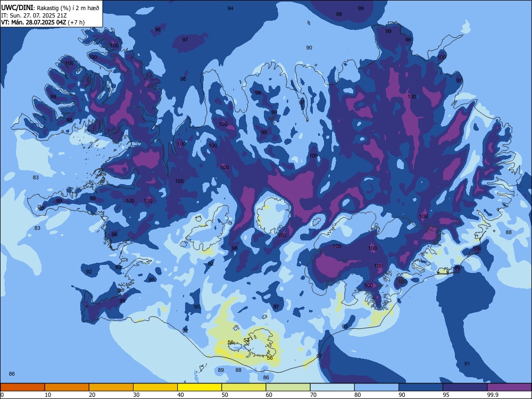Click the 'Rakastig (%) í 2 m hæð' label
The image size is (532, 399).
(x=68, y=8)
